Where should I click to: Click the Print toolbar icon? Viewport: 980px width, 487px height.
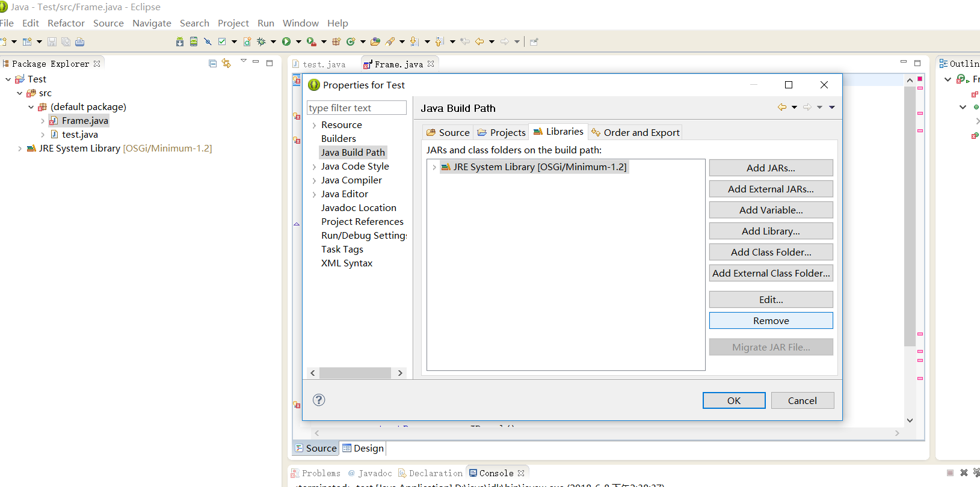click(80, 41)
